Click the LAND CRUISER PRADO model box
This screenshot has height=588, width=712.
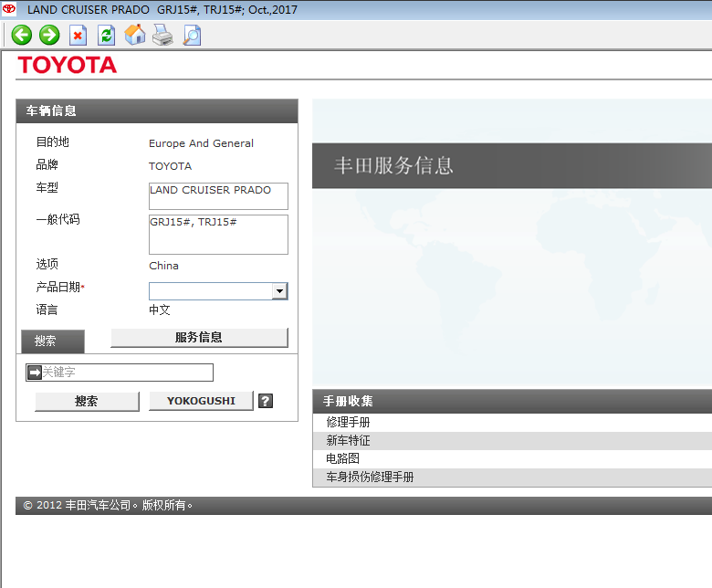pyautogui.click(x=218, y=196)
